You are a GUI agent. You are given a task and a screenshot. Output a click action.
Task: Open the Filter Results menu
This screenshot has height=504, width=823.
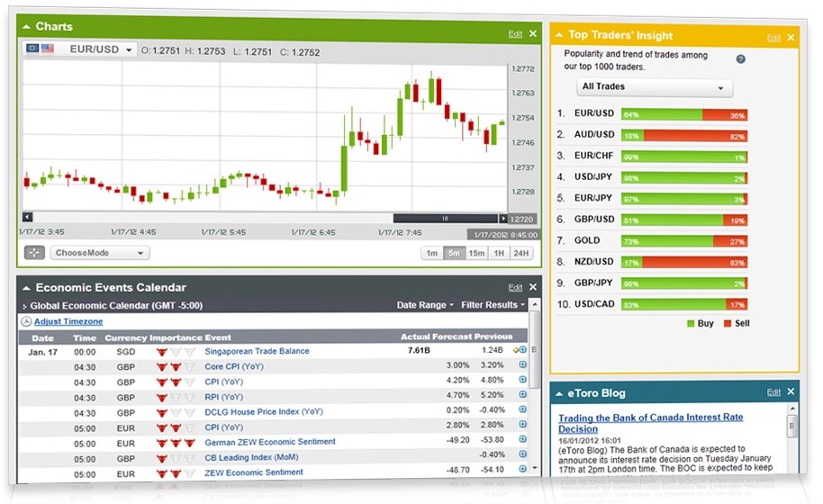point(493,305)
